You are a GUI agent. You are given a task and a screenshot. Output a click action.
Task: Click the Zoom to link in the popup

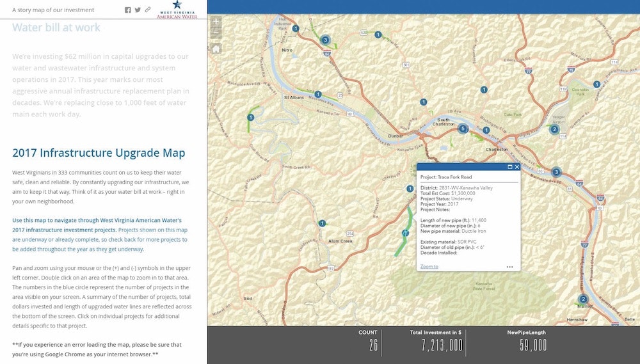pos(429,267)
